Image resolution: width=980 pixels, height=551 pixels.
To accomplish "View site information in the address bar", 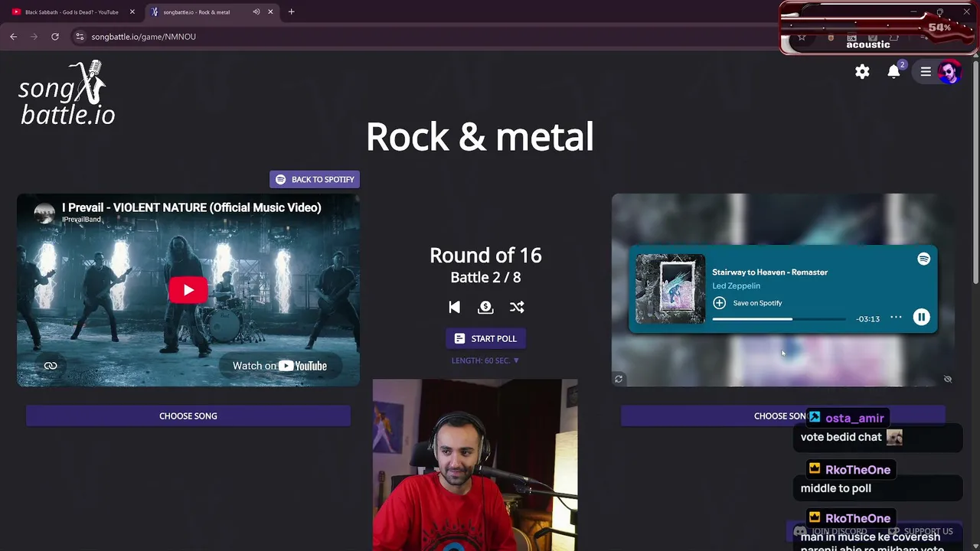I will pyautogui.click(x=79, y=36).
